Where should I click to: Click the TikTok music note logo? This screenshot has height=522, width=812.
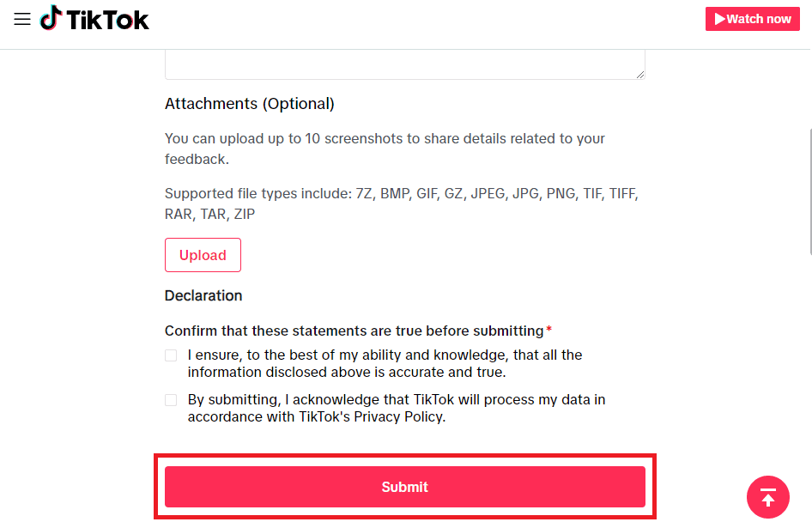(51, 18)
